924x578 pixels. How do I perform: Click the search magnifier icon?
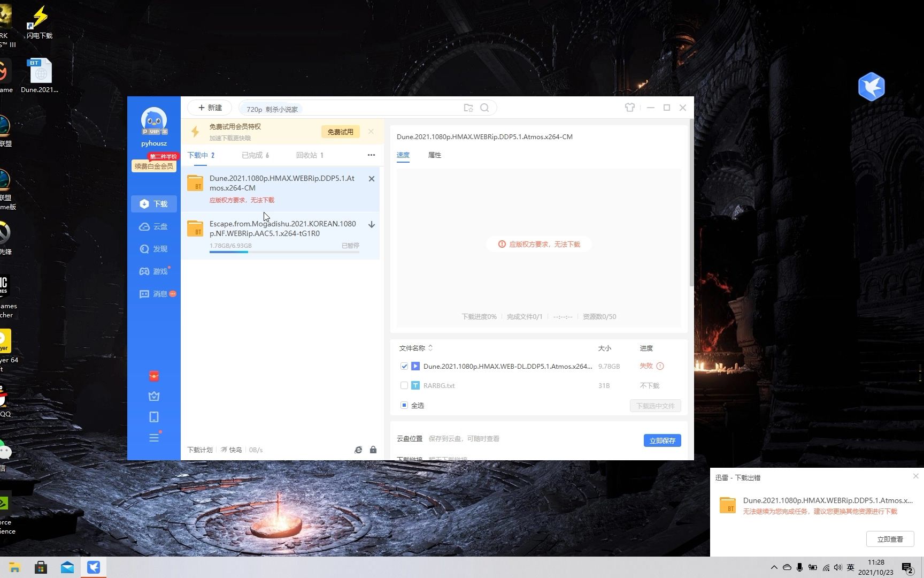tap(484, 108)
